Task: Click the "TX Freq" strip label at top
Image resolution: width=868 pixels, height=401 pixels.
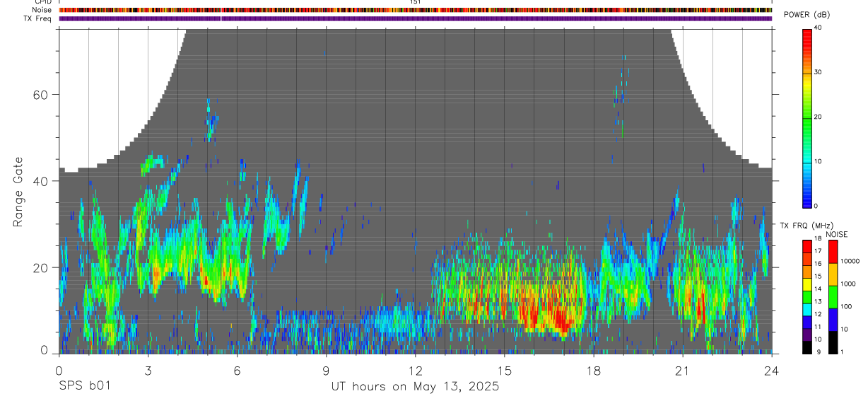Action: [x=38, y=18]
